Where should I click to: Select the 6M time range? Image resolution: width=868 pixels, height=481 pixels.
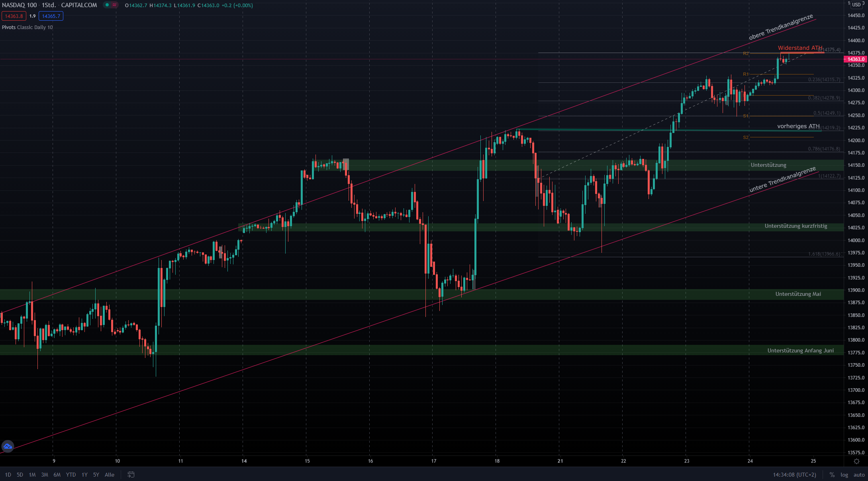pyautogui.click(x=57, y=475)
